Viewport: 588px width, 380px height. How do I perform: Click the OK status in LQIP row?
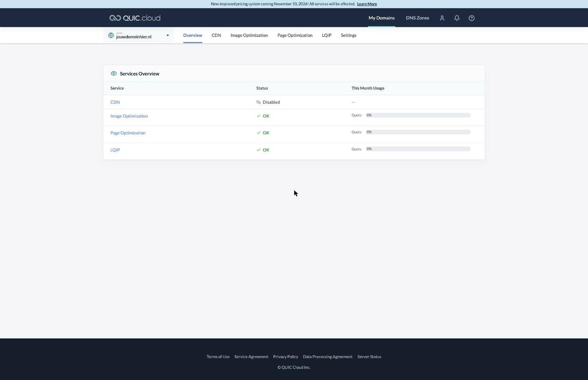266,150
